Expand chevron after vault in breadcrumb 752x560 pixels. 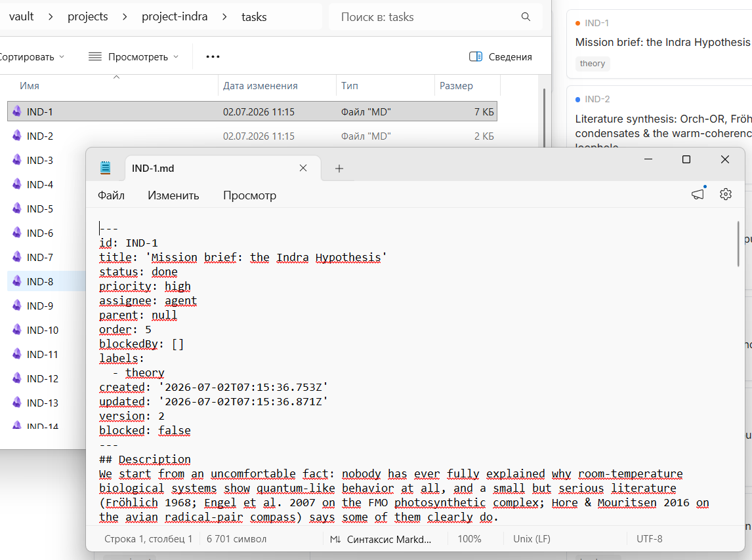(51, 17)
